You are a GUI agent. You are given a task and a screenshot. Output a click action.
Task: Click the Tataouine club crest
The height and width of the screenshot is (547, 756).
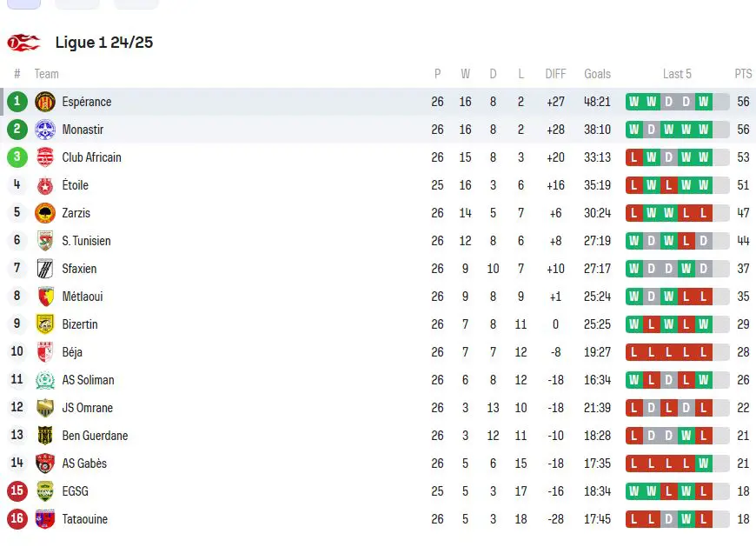45,519
